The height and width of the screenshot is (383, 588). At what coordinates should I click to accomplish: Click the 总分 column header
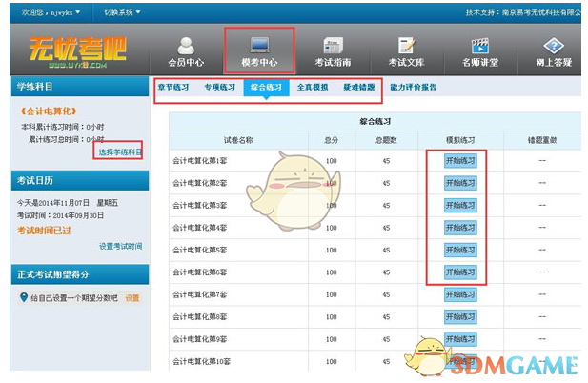(331, 140)
